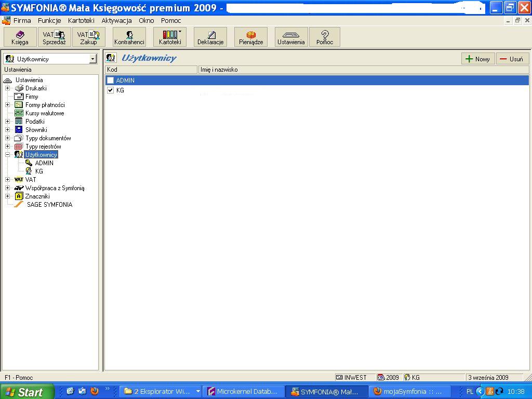Uncheck the KG user checkbox

[110, 90]
